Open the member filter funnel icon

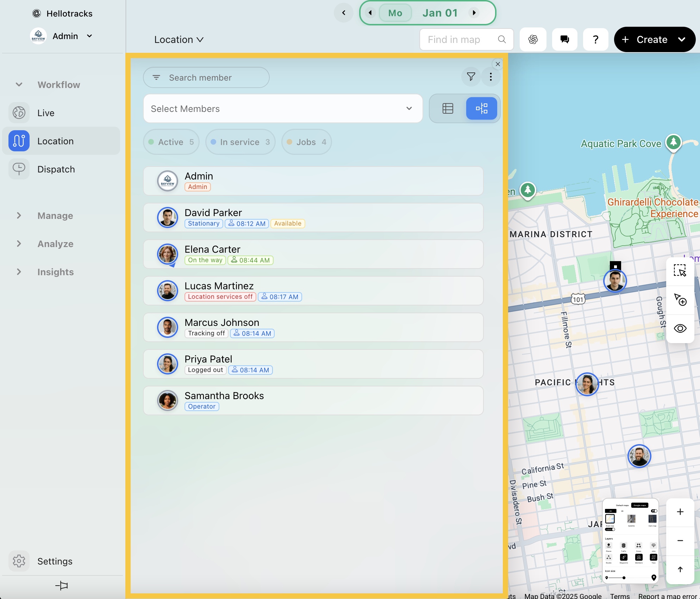tap(471, 77)
